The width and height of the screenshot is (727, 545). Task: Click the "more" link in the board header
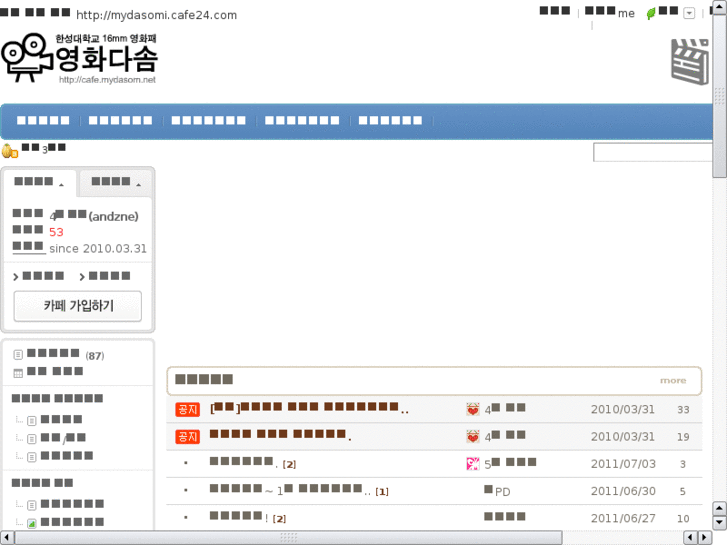(673, 380)
